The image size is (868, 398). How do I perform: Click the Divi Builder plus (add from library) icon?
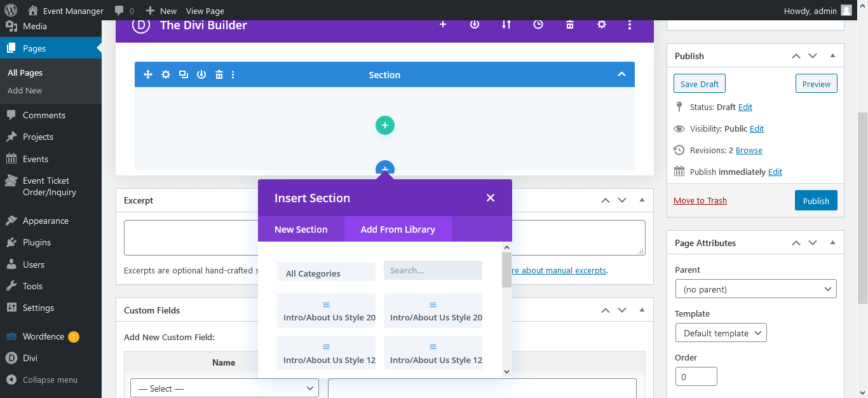point(443,24)
